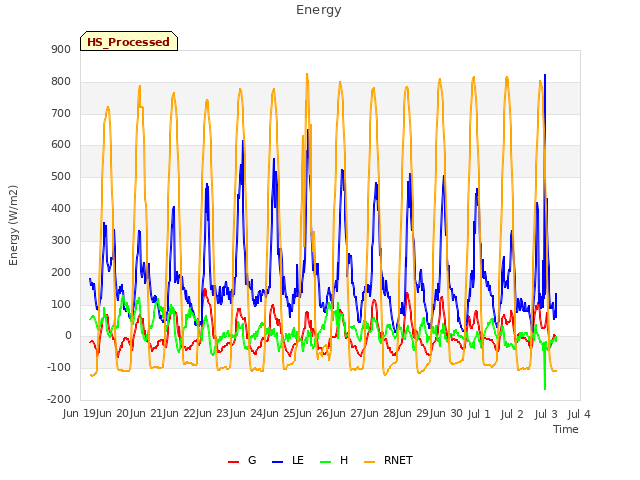Screen dimensions: 640x480
Task: Click the Jul 2 x-axis date label
Action: click(512, 414)
